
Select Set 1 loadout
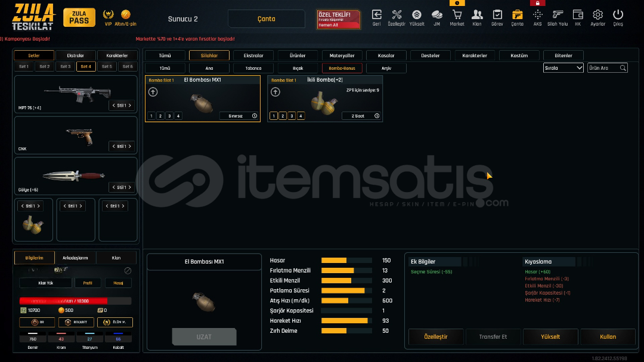click(24, 67)
